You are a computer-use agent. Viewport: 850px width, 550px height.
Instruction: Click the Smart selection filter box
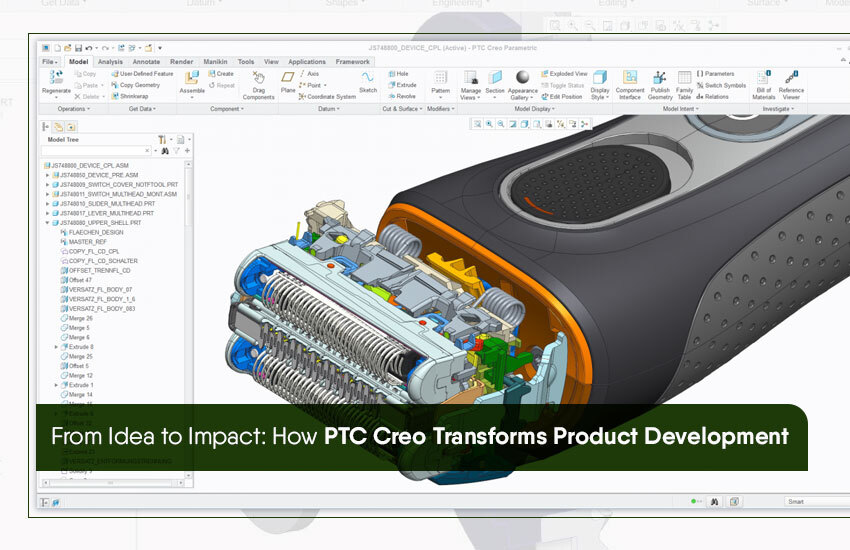(817, 502)
